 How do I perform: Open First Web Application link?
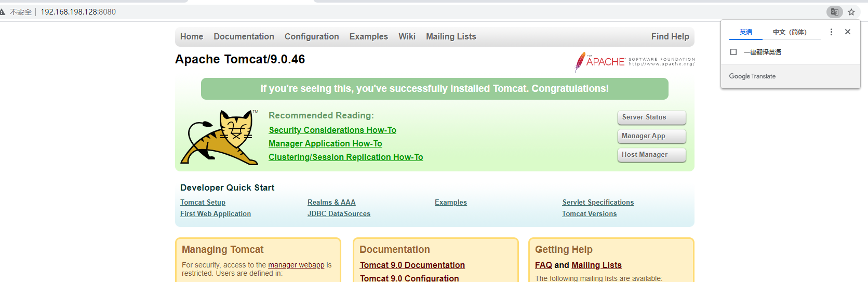216,214
